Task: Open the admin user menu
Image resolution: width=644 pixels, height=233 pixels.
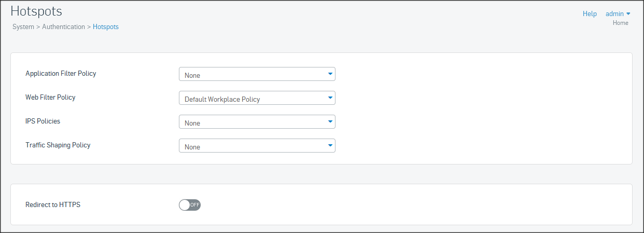Action: pyautogui.click(x=614, y=14)
